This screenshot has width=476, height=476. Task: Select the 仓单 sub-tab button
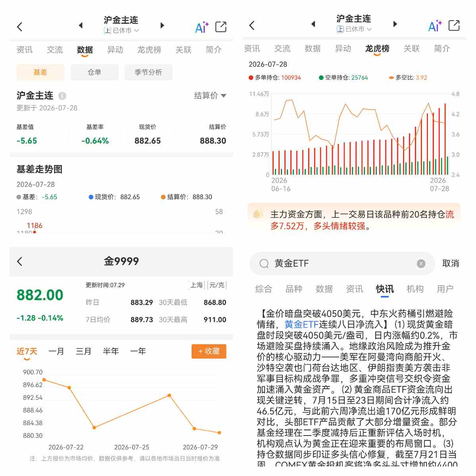click(94, 72)
